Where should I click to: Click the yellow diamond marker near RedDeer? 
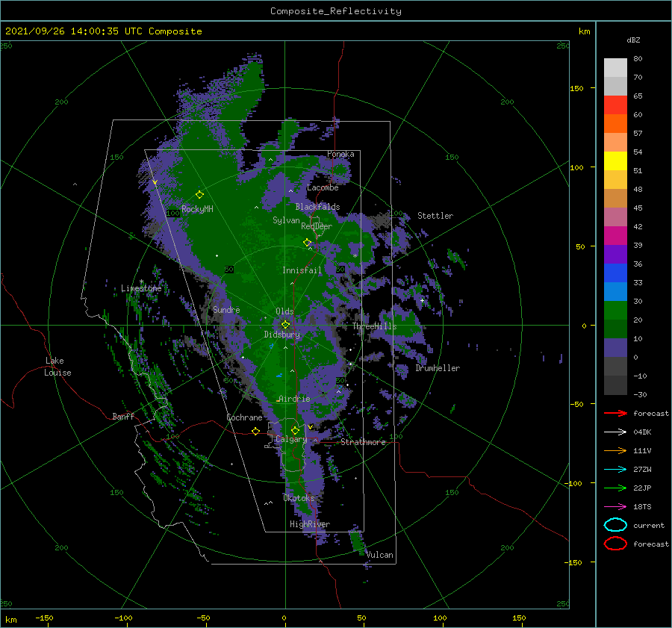pyautogui.click(x=307, y=243)
